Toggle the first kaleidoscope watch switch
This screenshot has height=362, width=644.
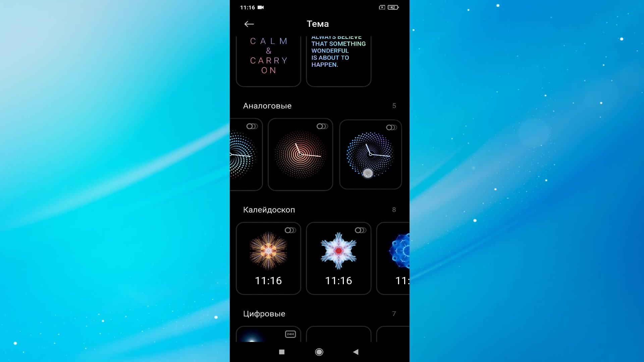(290, 230)
